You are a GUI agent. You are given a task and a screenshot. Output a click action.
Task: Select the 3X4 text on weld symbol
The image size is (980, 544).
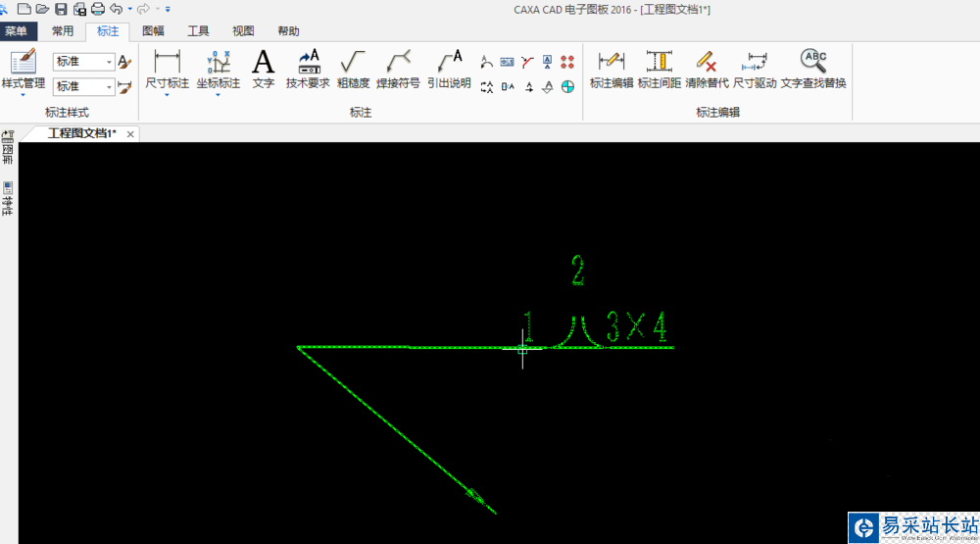(x=636, y=327)
